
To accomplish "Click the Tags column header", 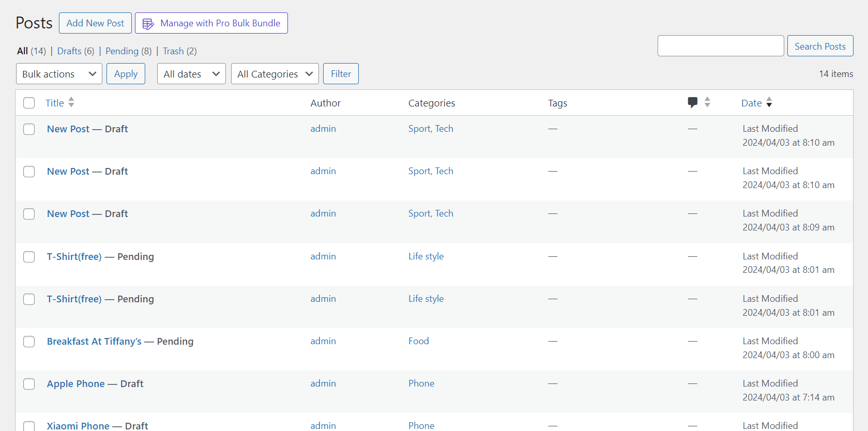I will pyautogui.click(x=558, y=103).
